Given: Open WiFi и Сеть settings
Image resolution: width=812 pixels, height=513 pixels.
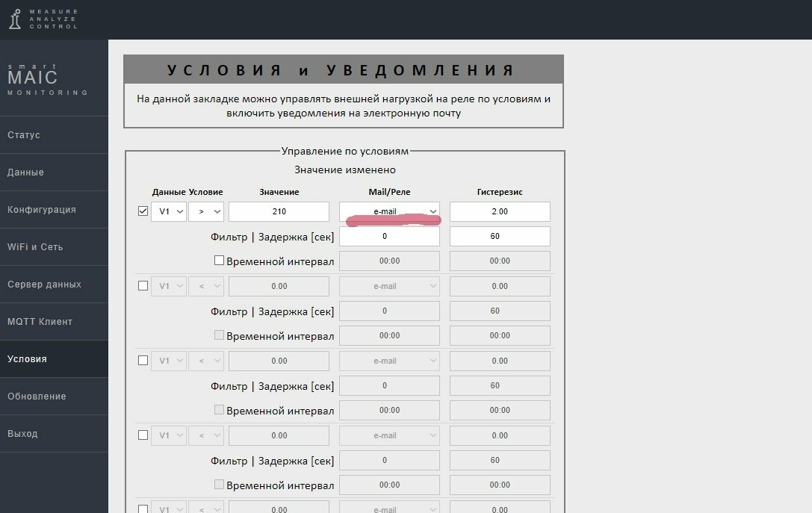Looking at the screenshot, I should click(x=54, y=246).
